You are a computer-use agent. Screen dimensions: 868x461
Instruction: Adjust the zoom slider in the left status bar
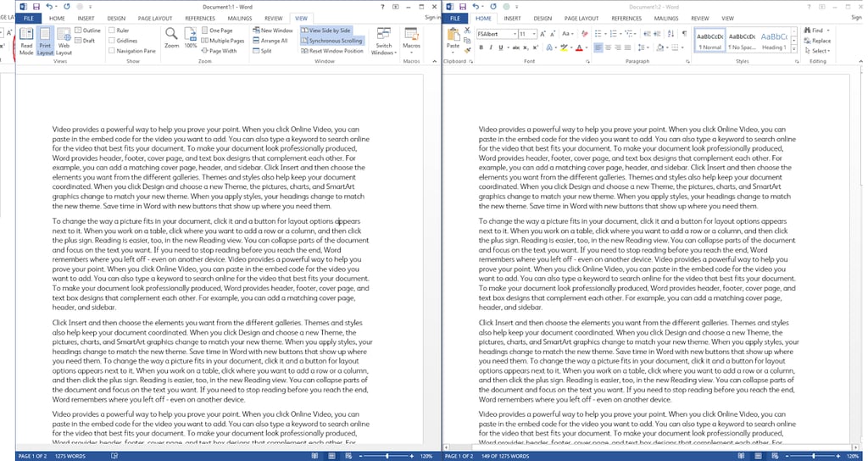coord(386,456)
